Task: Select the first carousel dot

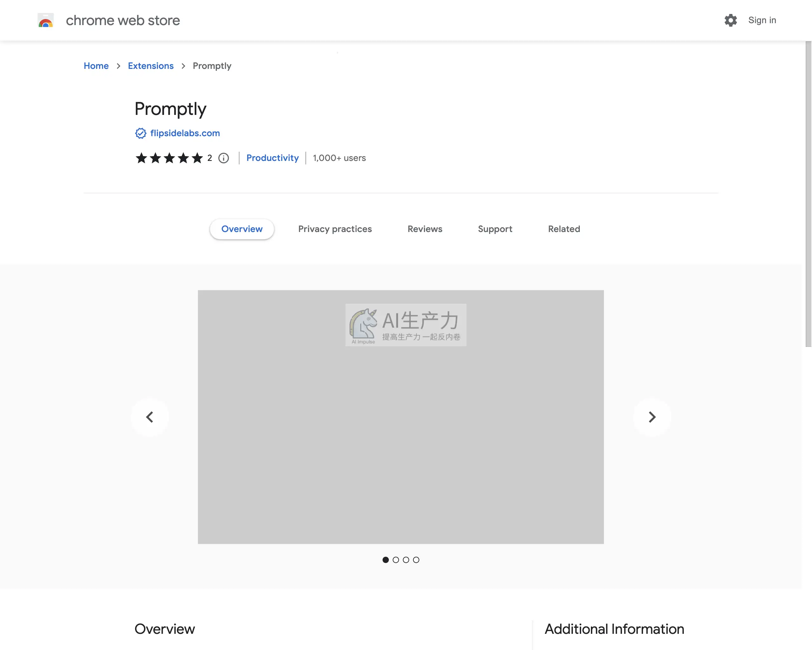Action: tap(385, 560)
